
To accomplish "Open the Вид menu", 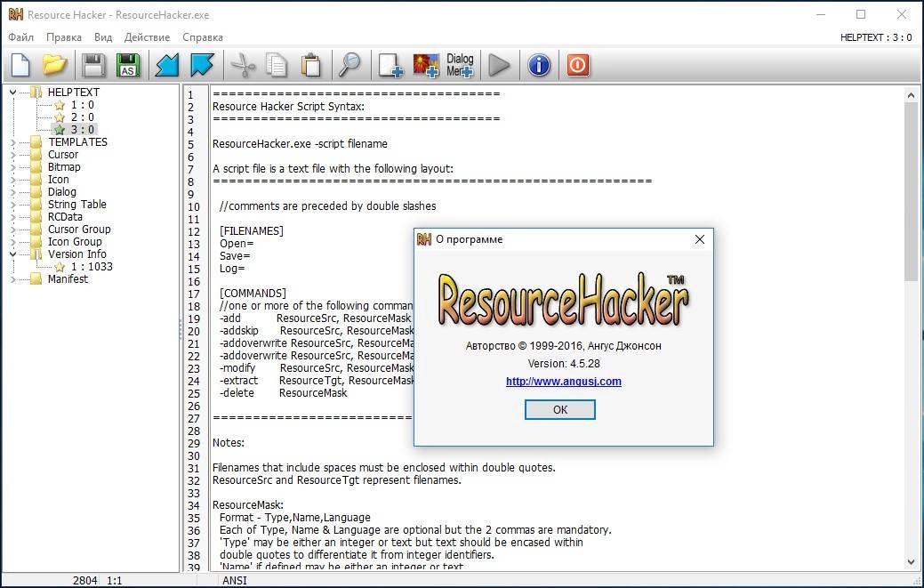I will [103, 37].
